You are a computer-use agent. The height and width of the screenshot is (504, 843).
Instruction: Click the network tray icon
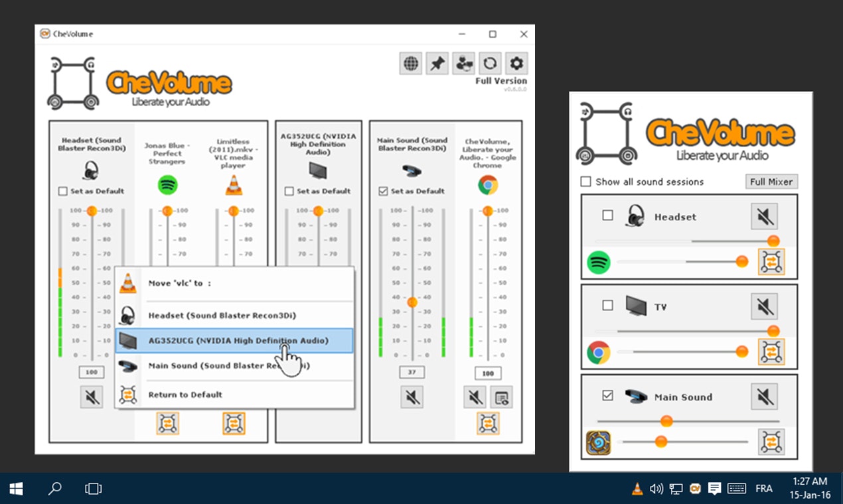tap(676, 489)
